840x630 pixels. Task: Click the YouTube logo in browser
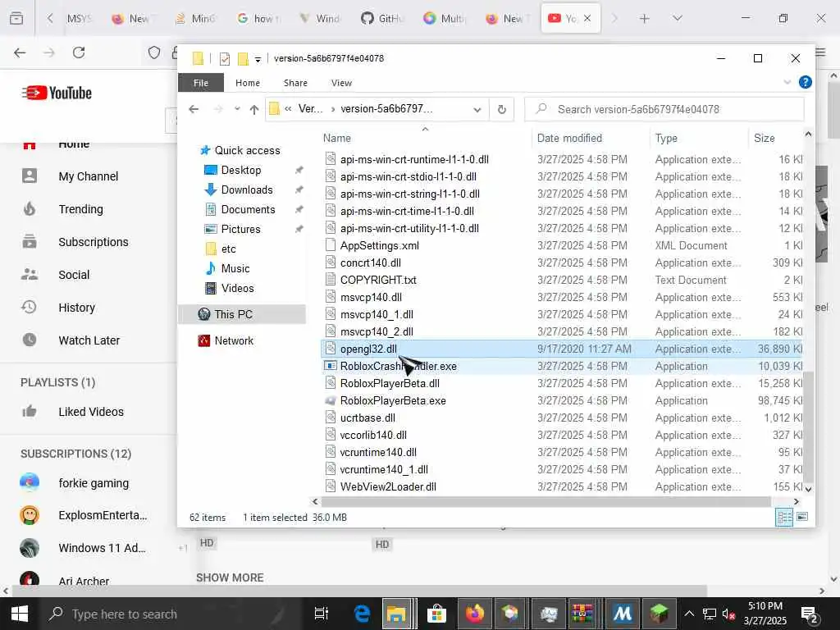57,94
